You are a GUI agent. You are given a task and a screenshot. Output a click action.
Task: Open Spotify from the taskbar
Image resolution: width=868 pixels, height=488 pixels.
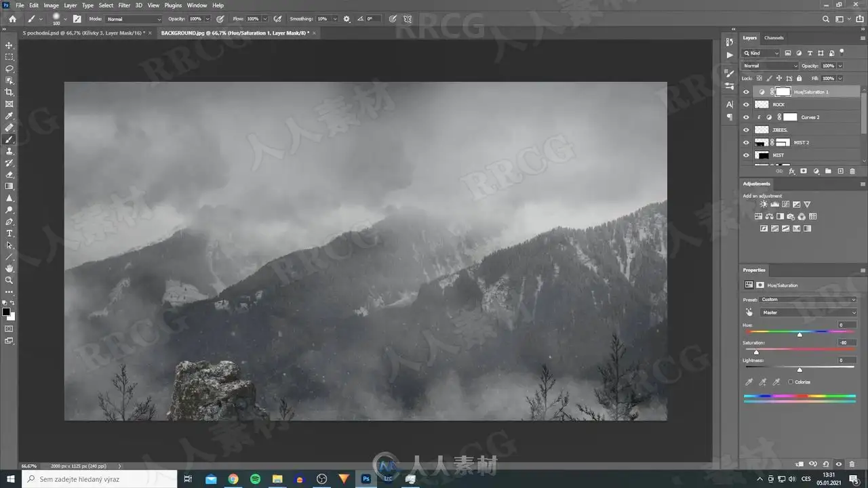tap(255, 479)
